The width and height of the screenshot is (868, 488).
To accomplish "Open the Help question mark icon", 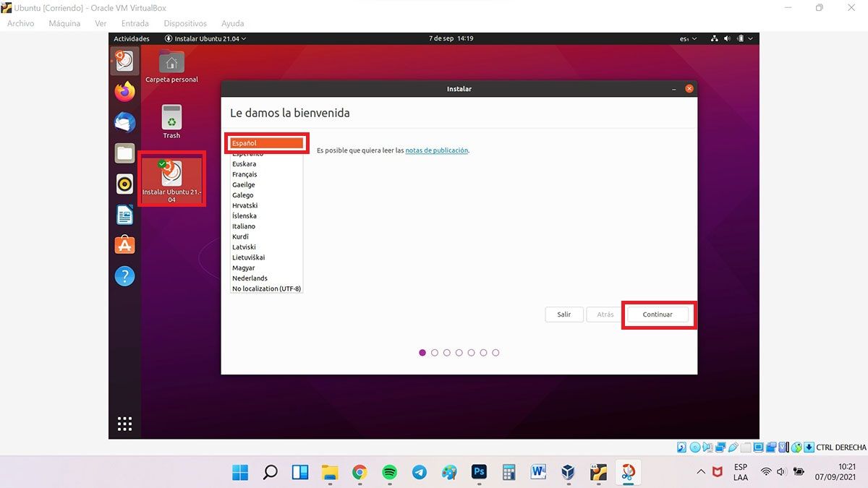I will [124, 276].
